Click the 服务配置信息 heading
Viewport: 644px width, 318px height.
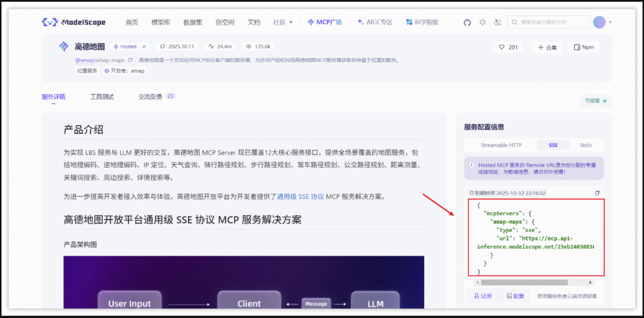click(x=484, y=127)
